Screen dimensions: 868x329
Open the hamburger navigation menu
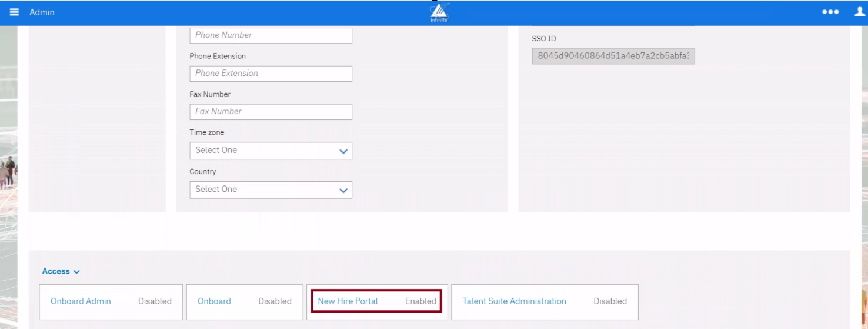(x=14, y=12)
